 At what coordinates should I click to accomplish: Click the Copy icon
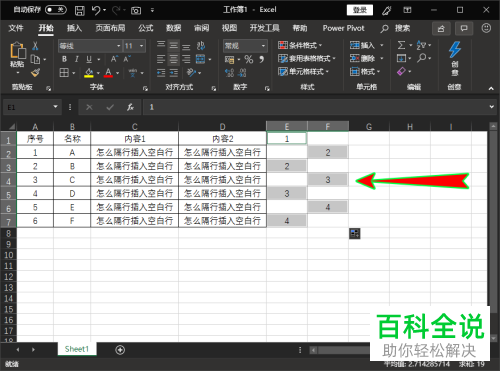35,59
